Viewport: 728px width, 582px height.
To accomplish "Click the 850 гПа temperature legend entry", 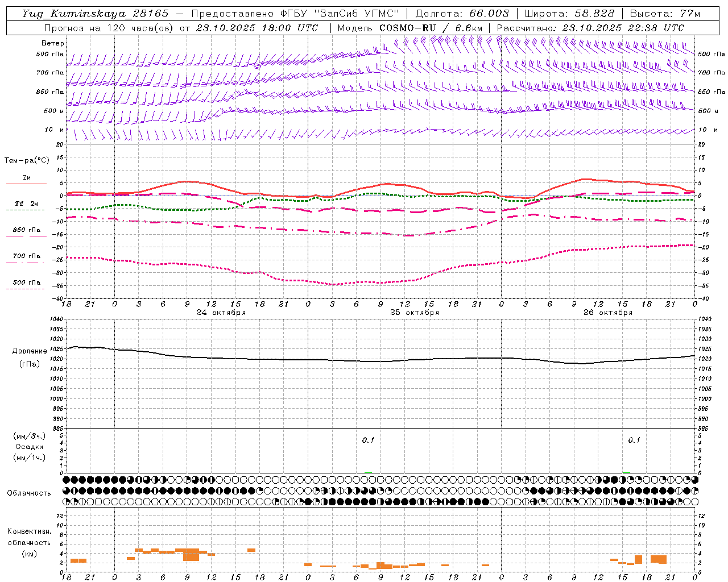I will point(26,230).
